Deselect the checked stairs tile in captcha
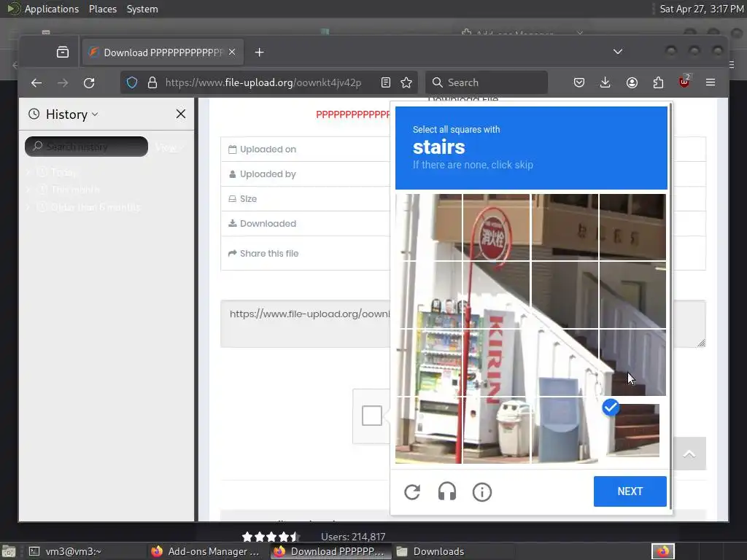747x560 pixels. pyautogui.click(x=632, y=430)
